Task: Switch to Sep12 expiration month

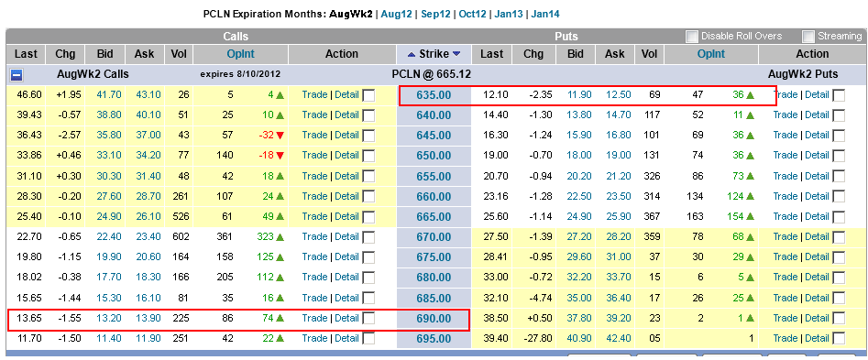Action: tap(435, 15)
